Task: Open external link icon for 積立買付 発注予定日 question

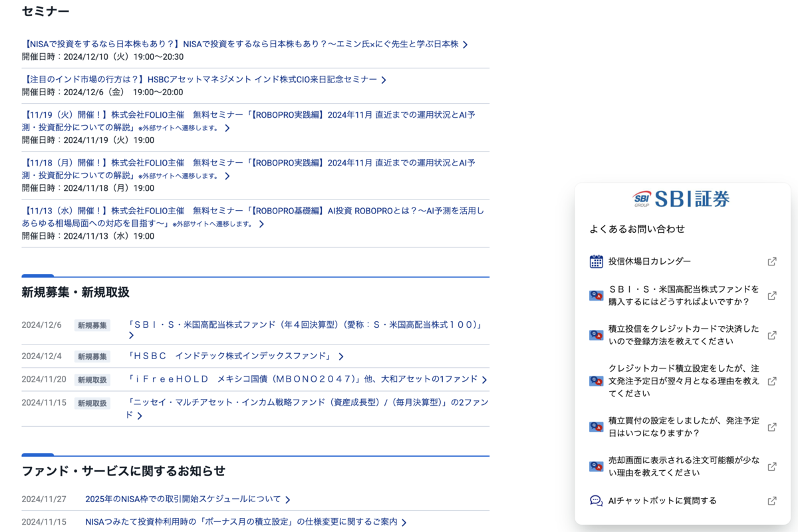Action: tap(772, 427)
